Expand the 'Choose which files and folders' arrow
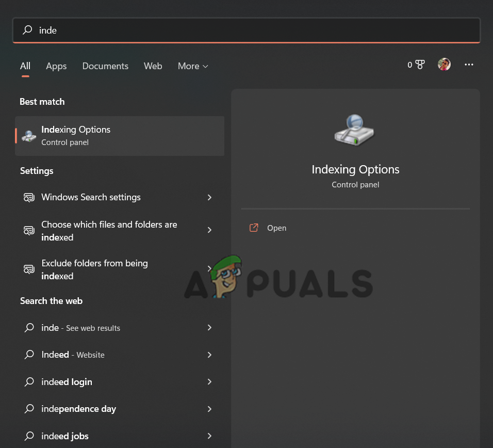493x448 pixels. [209, 230]
